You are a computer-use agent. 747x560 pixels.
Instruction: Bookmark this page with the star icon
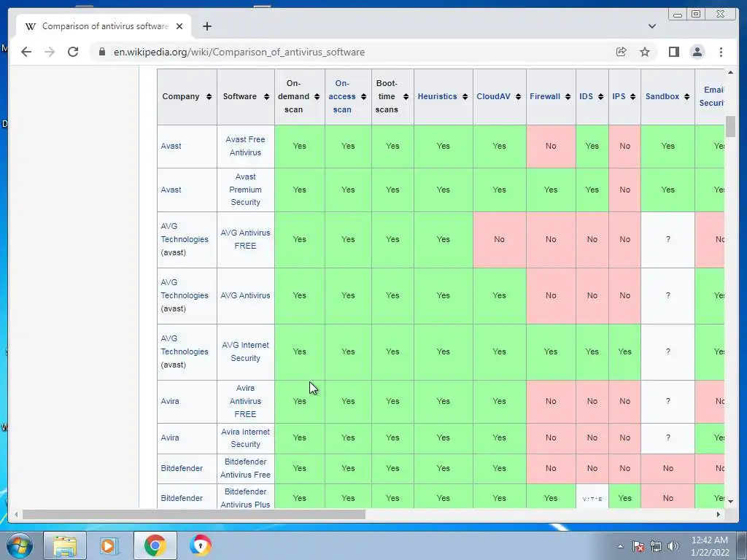click(x=645, y=52)
